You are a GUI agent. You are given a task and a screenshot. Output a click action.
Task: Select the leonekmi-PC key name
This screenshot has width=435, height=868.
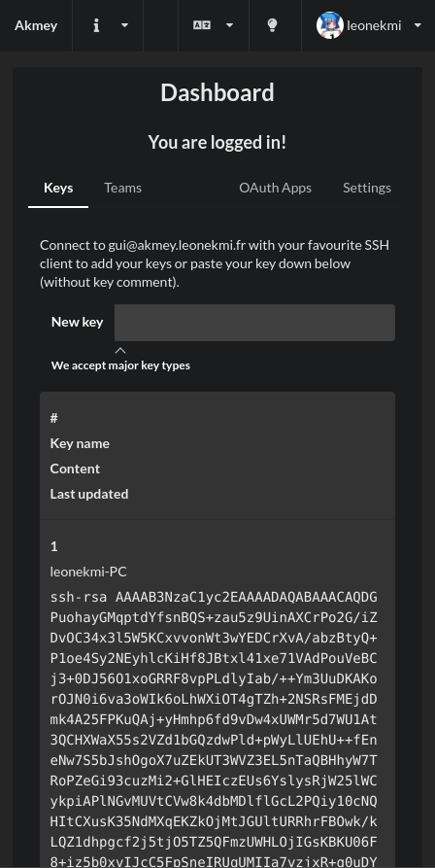coord(88,572)
